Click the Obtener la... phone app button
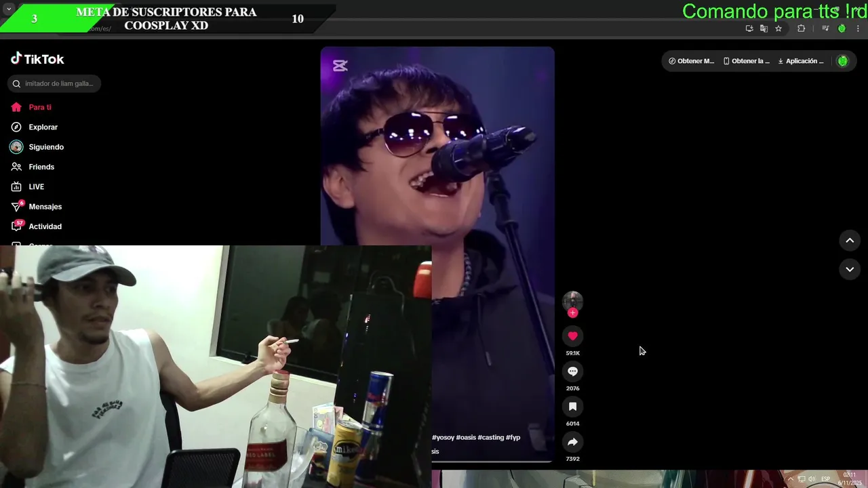This screenshot has height=488, width=868. [x=746, y=61]
